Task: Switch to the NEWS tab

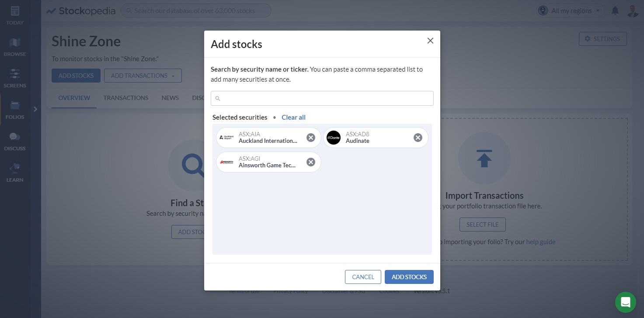Action: 170,98
